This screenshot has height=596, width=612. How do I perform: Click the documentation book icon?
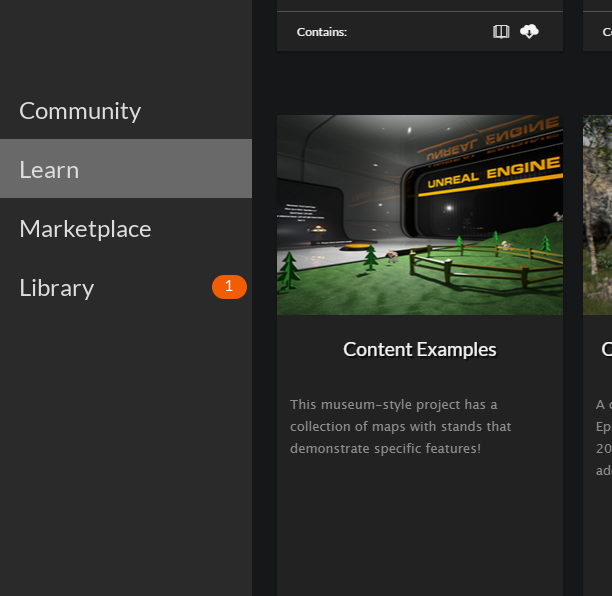coord(501,32)
